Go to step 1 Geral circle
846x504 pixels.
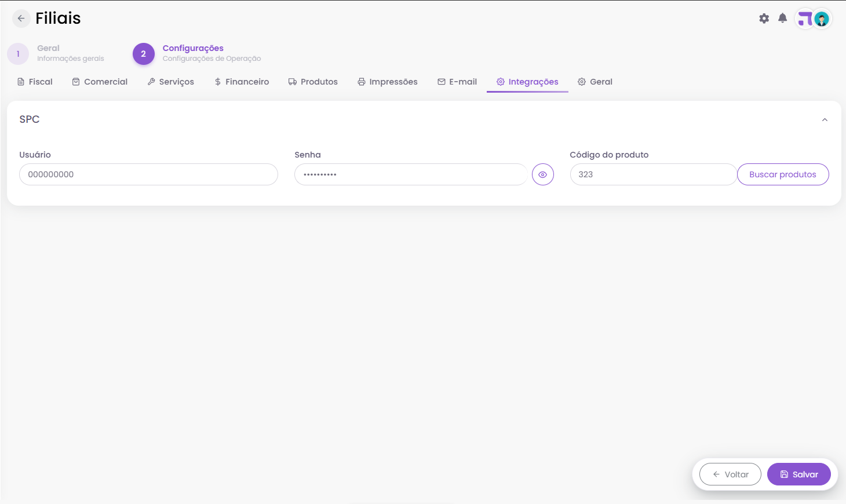click(x=18, y=54)
